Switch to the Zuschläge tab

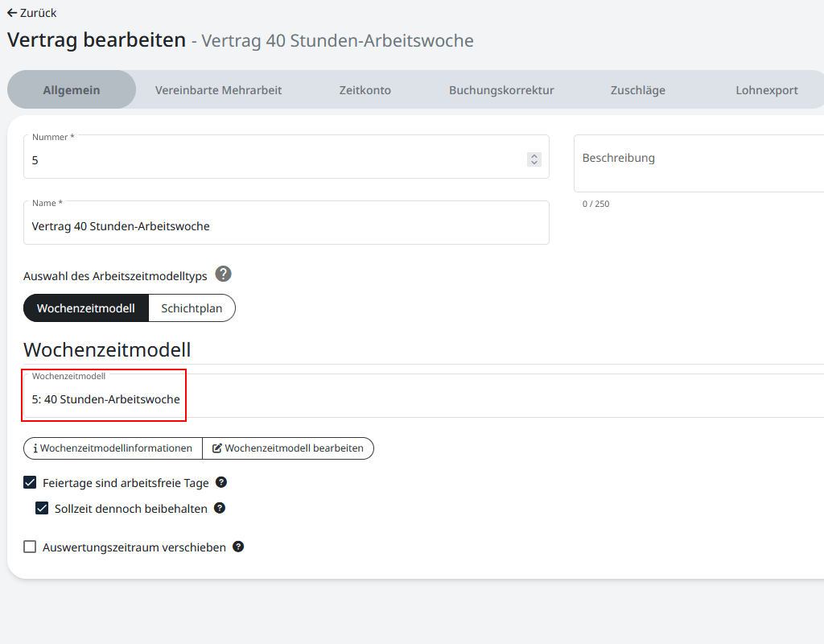(637, 89)
